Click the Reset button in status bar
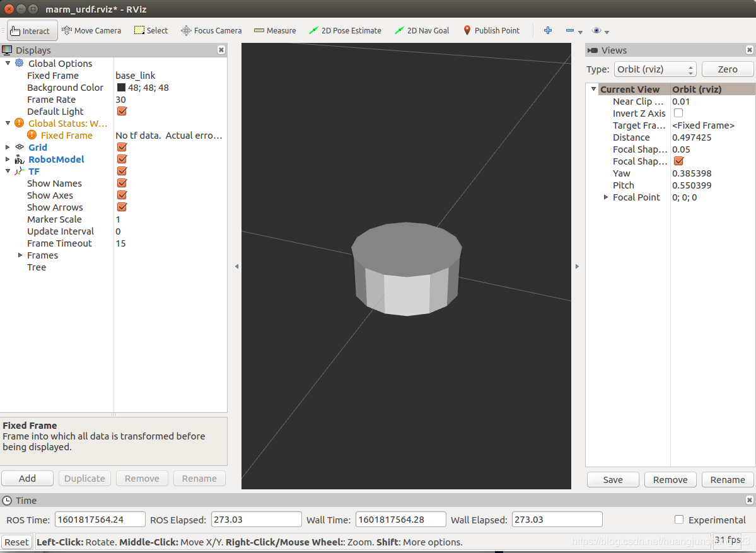 [16, 542]
